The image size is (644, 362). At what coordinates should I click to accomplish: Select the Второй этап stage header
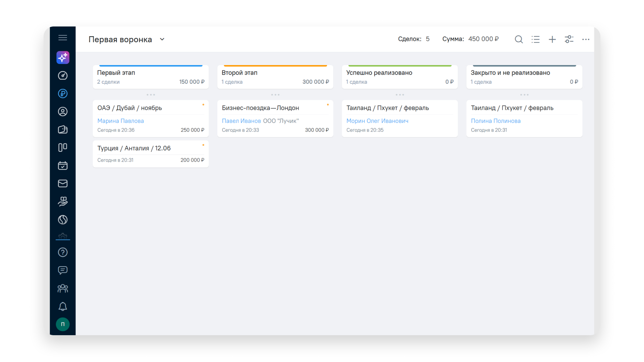click(239, 73)
